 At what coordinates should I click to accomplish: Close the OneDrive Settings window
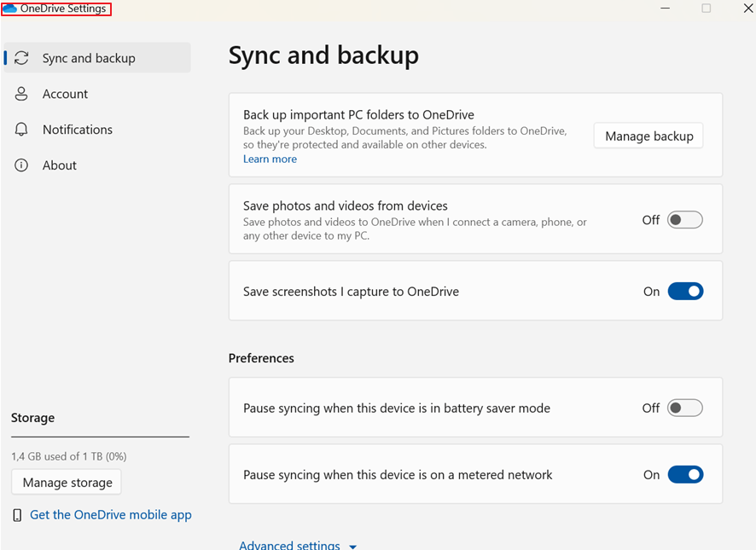tap(747, 9)
